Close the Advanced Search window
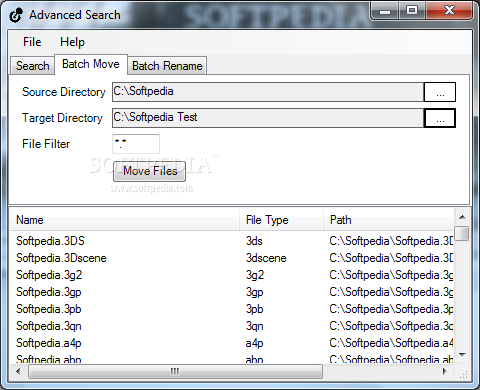The image size is (480, 390). tap(449, 11)
